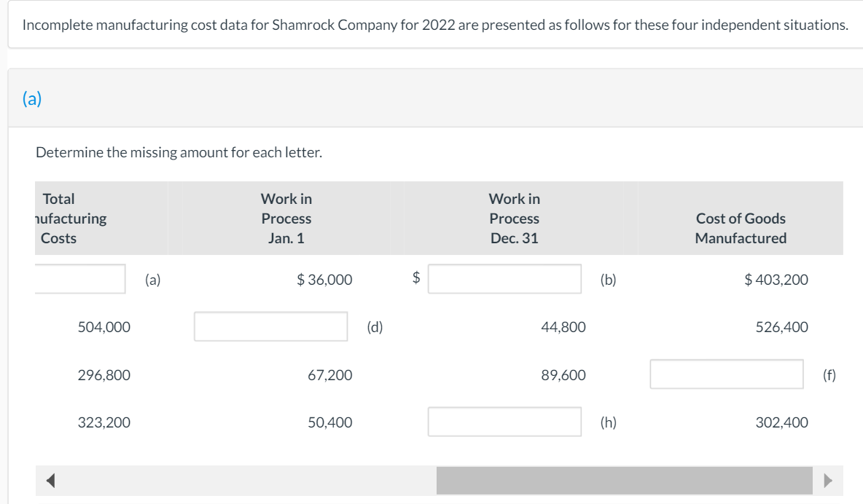Viewport: 863px width, 504px height.
Task: Click the blue (a) section heading
Action: 31,98
